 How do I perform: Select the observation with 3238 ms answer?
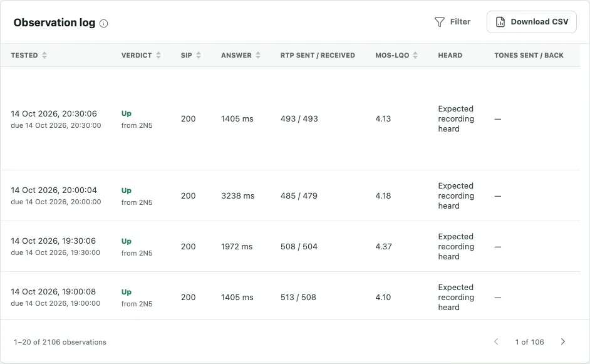pos(290,195)
